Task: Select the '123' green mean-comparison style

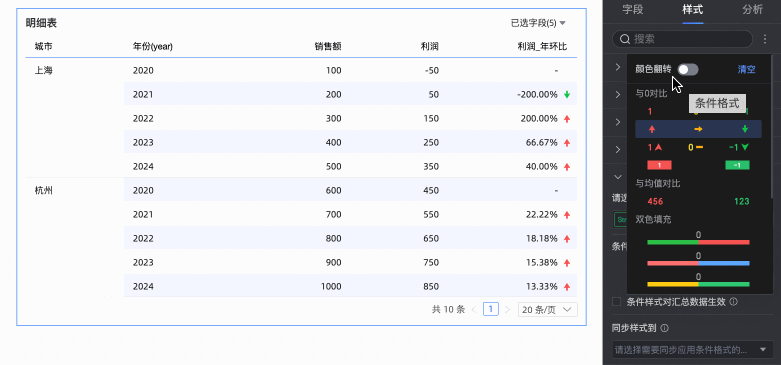Action: [x=742, y=202]
